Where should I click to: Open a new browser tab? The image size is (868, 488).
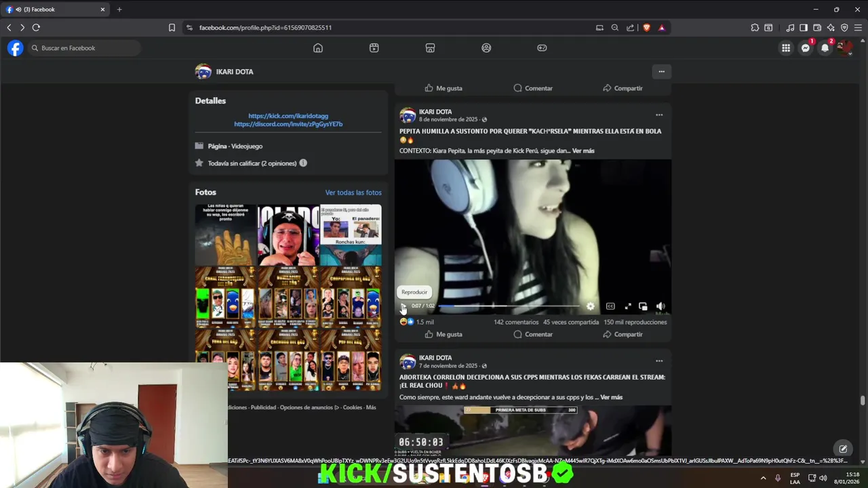tap(119, 9)
